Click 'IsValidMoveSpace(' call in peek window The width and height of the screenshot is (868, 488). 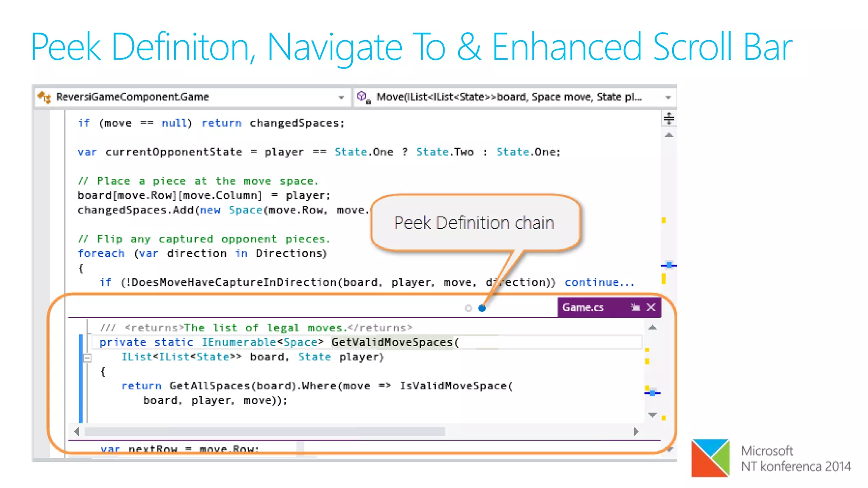456,386
